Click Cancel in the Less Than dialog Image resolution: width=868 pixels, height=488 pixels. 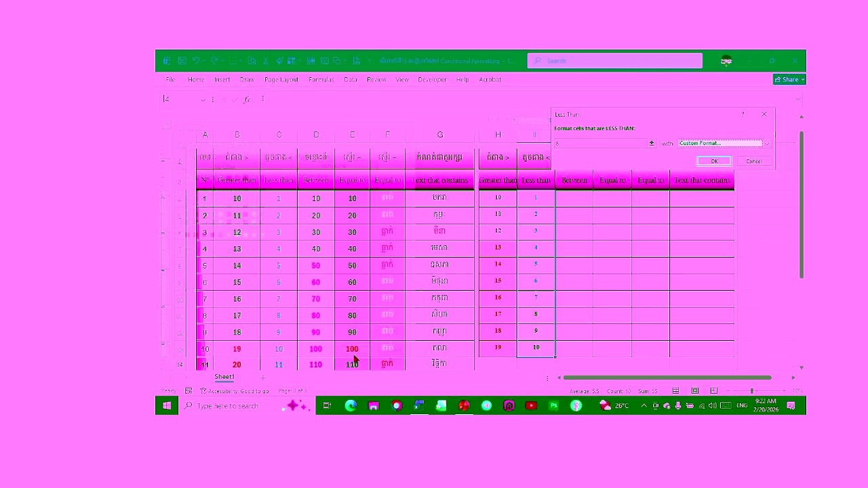point(753,161)
